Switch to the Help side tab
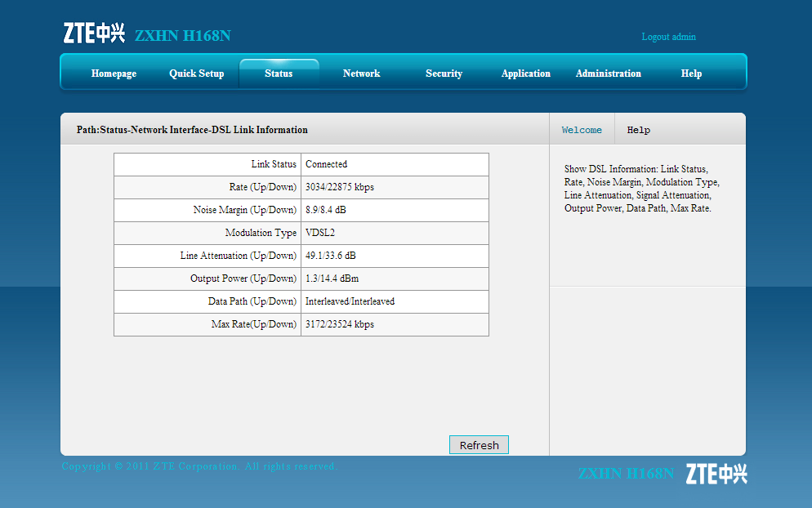This screenshot has height=508, width=812. pyautogui.click(x=639, y=130)
